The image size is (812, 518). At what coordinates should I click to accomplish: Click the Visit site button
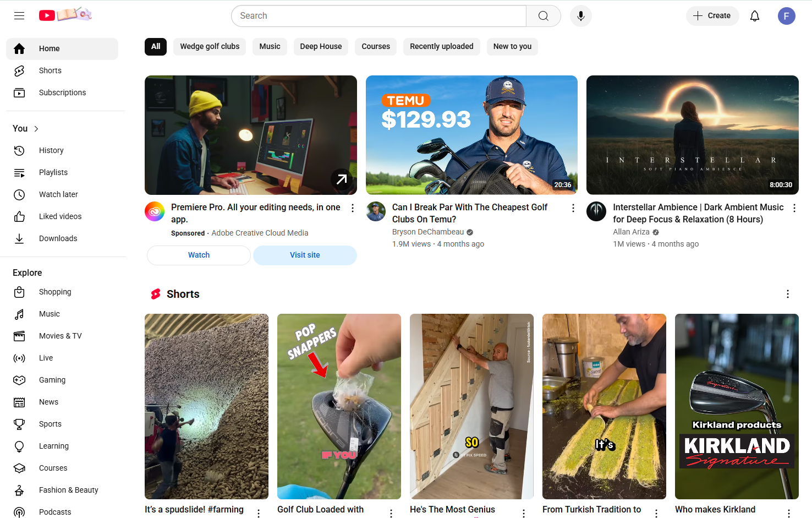(305, 255)
